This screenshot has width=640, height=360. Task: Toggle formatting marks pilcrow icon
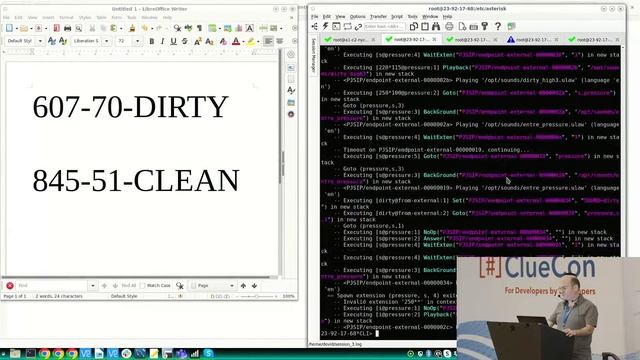click(199, 28)
